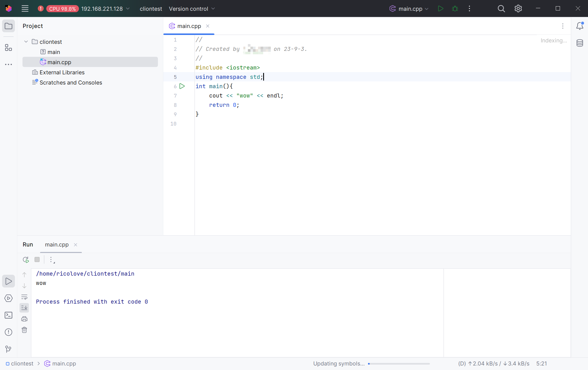Switch to the main.cpp editor tab

coord(189,26)
